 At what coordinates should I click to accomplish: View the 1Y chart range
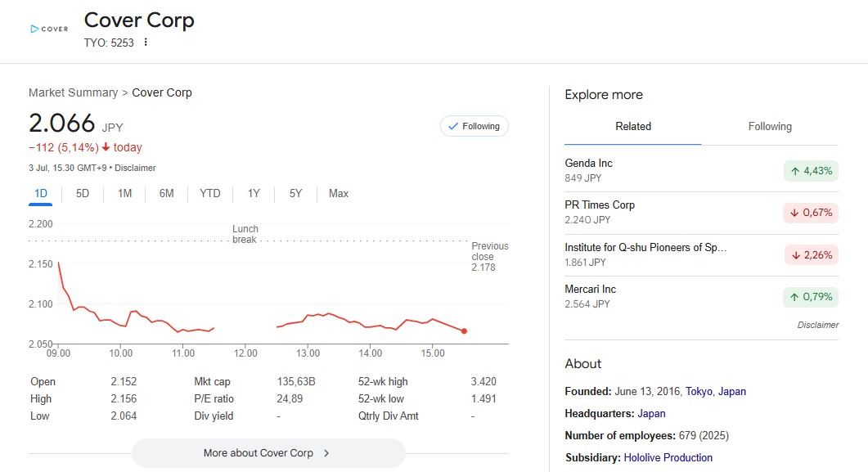[x=254, y=194]
